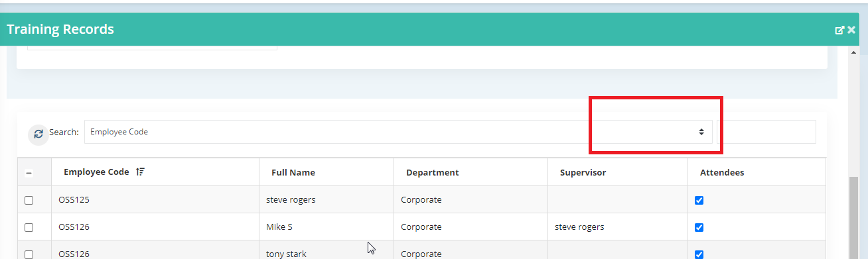Click the refresh icon beside Search
The image size is (868, 259).
click(x=38, y=133)
